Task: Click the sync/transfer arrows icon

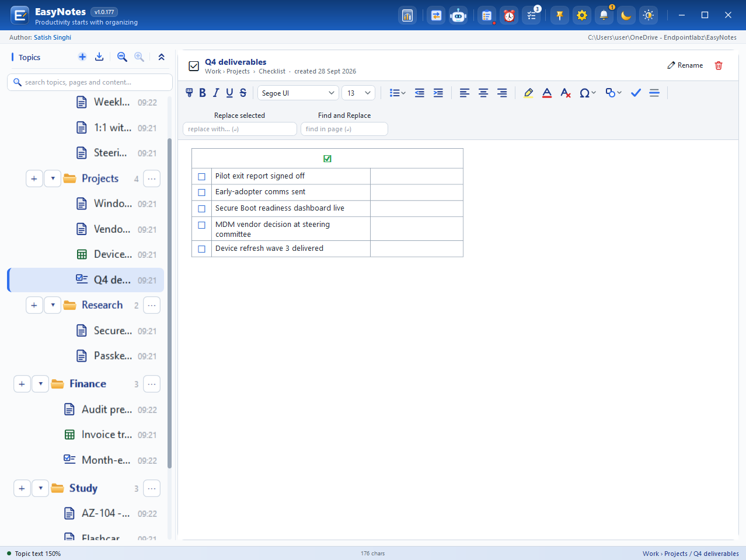Action: 436,16
